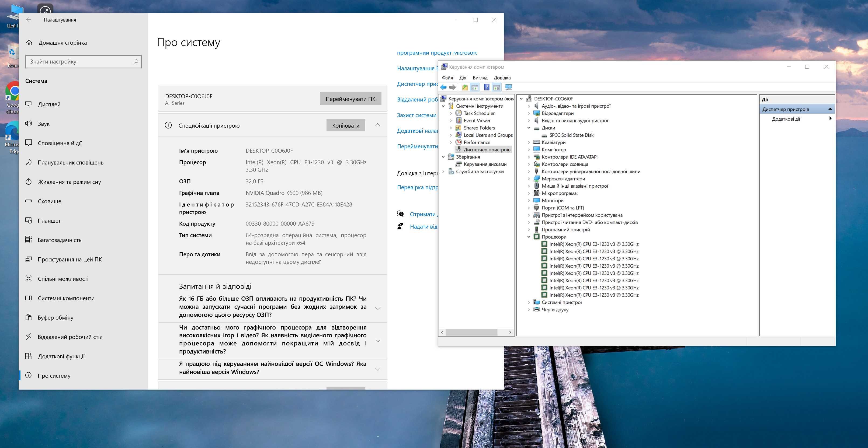Image resolution: width=868 pixels, height=448 pixels.
Task: Expand the Комп'ютер device category
Action: point(529,150)
